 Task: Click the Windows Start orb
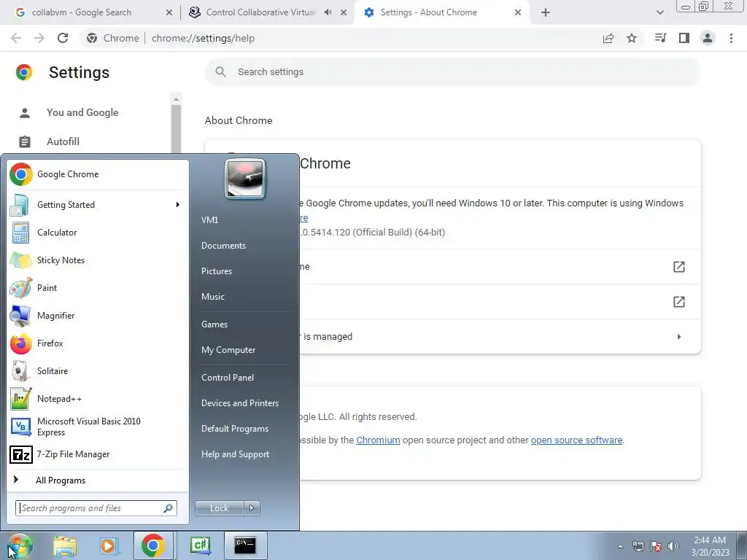[x=19, y=545]
